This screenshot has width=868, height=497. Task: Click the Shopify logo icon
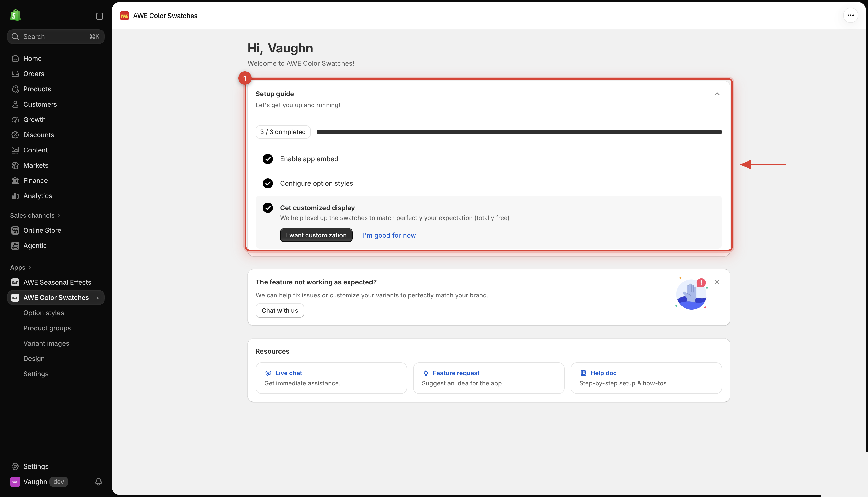point(15,15)
